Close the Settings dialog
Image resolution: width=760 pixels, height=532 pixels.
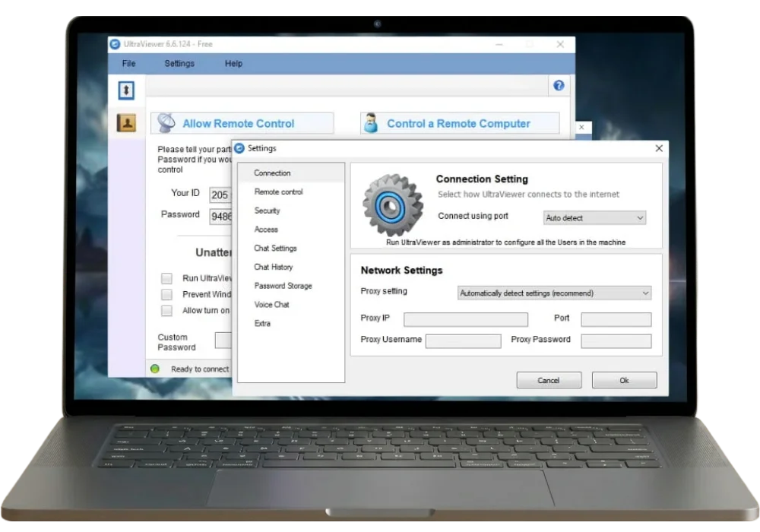pos(659,148)
